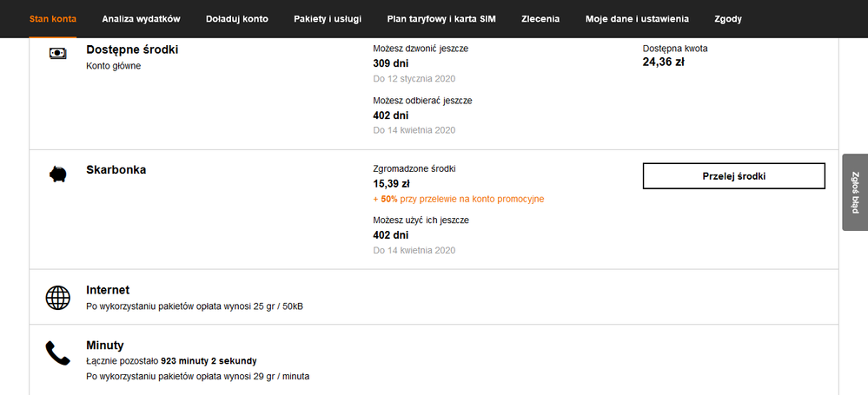Click the orange +50% promo account text
This screenshot has height=395, width=868.
coord(458,199)
